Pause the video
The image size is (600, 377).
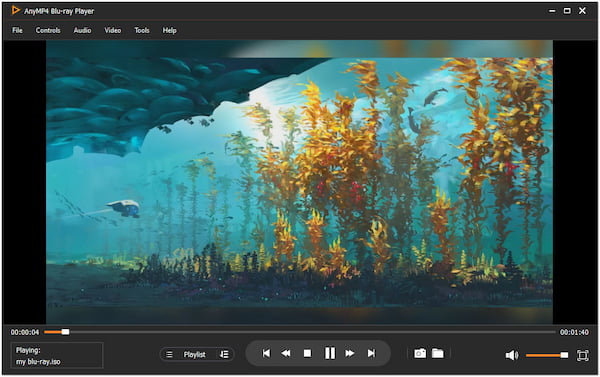point(329,353)
